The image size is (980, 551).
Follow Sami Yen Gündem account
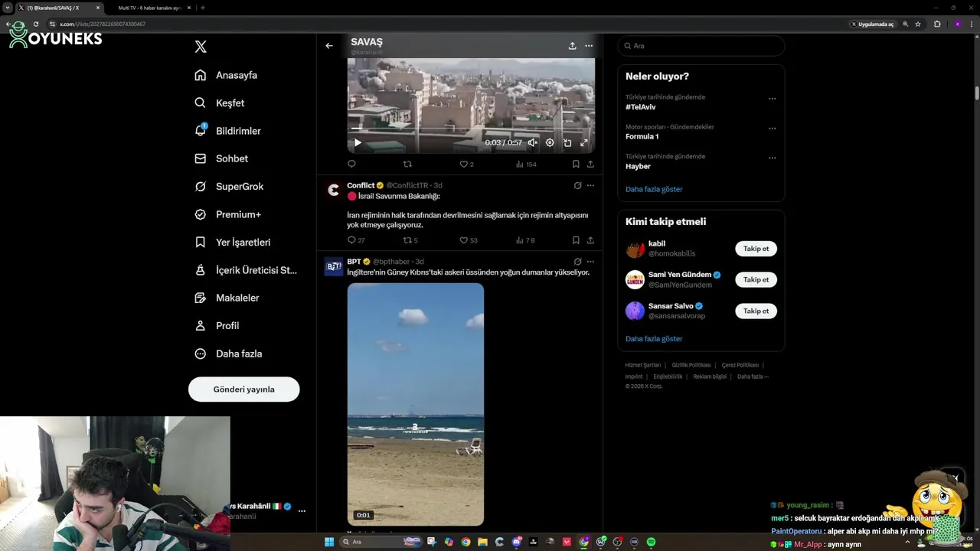point(756,280)
